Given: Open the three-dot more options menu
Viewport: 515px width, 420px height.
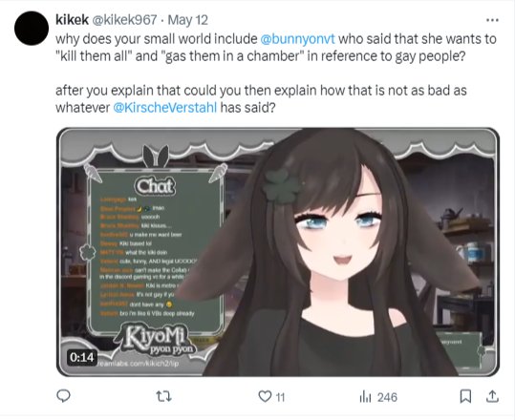Looking at the screenshot, I should click(492, 20).
